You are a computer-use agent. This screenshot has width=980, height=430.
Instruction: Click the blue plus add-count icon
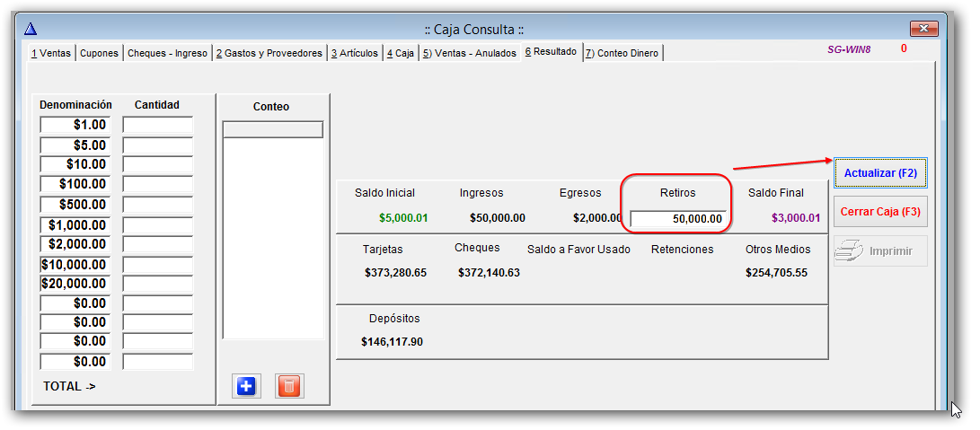tap(246, 386)
